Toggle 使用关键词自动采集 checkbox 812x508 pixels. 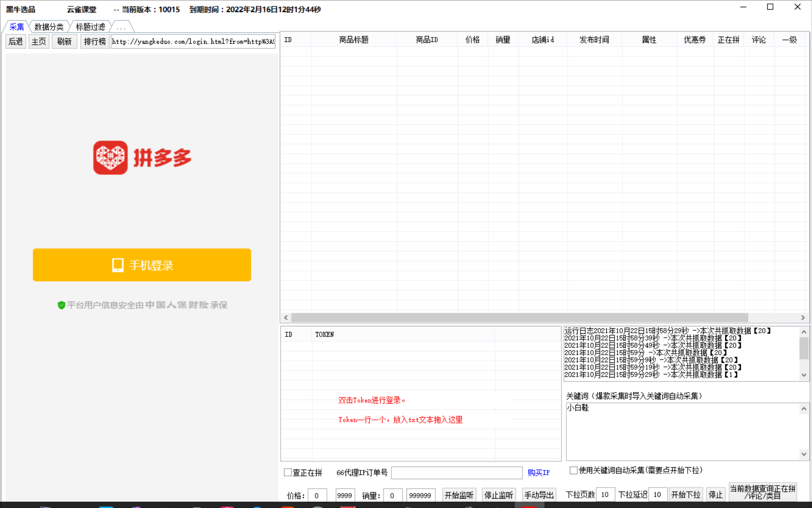point(574,470)
